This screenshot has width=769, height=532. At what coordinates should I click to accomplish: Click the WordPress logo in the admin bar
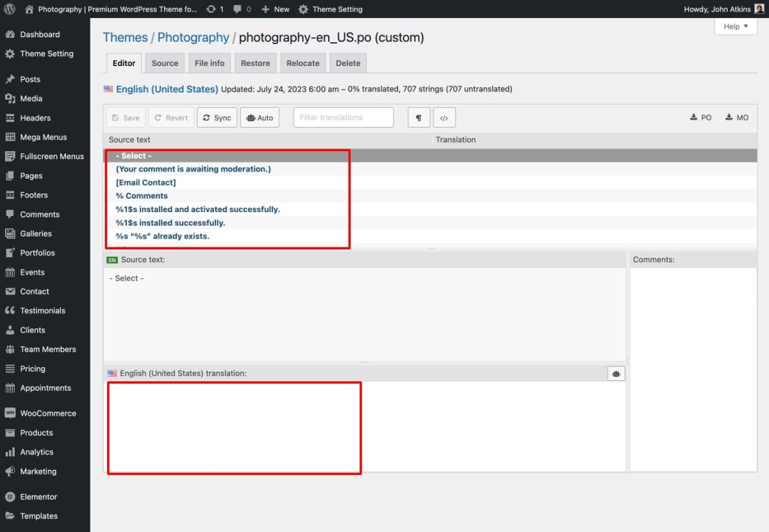(9, 9)
